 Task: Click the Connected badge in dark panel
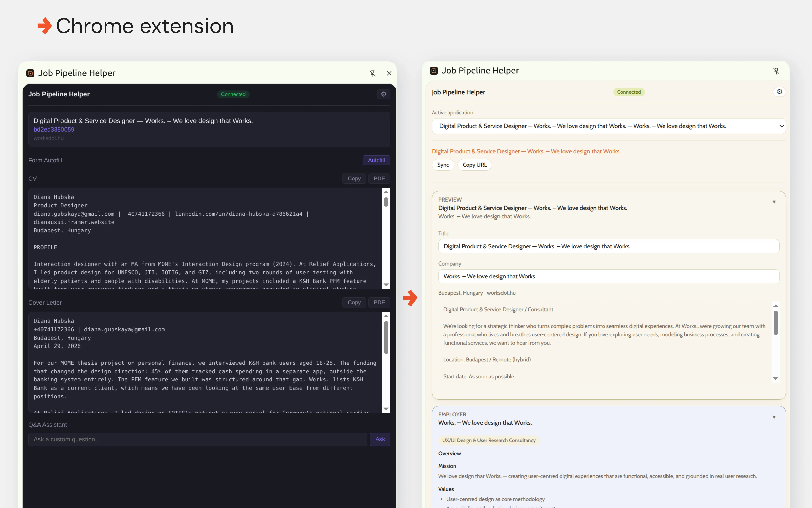tap(233, 94)
